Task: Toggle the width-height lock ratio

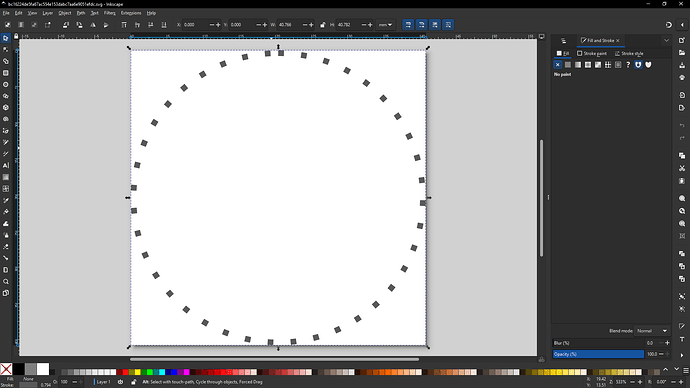Action: (x=323, y=25)
